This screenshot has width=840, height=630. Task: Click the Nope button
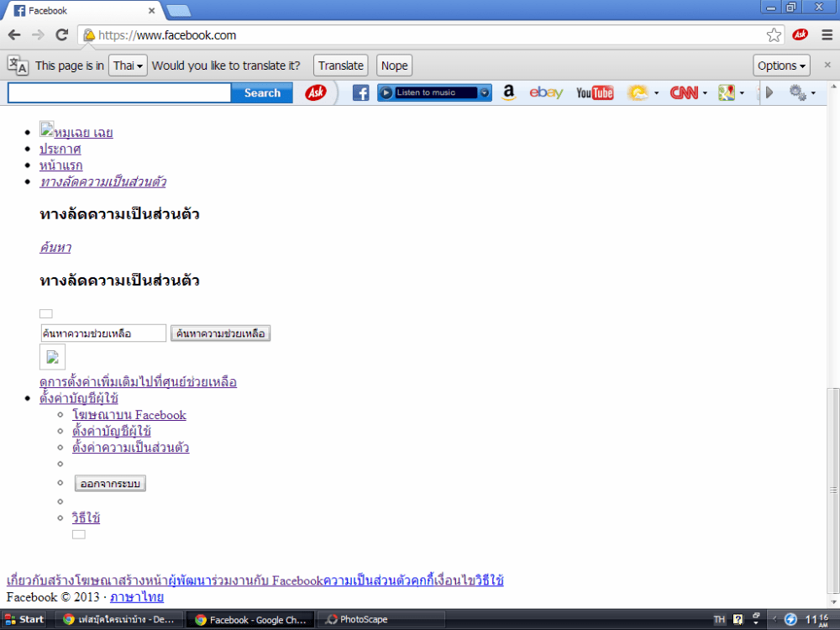394,66
